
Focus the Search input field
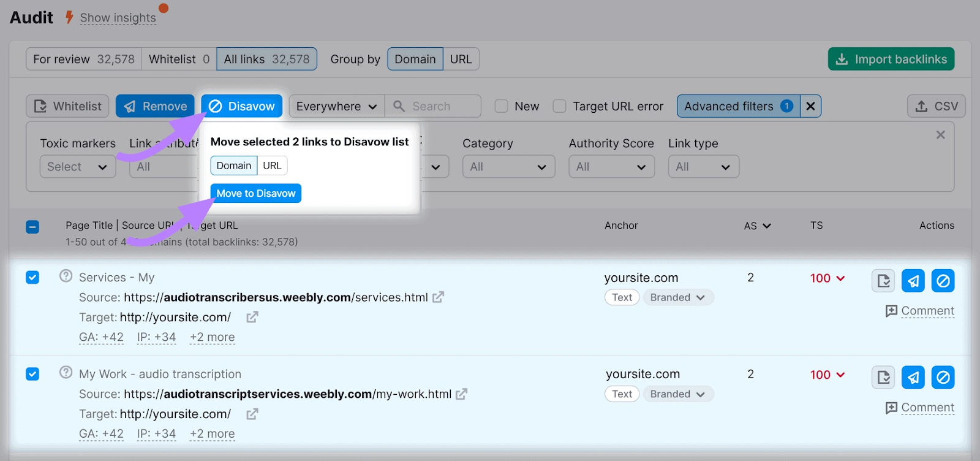tap(433, 106)
